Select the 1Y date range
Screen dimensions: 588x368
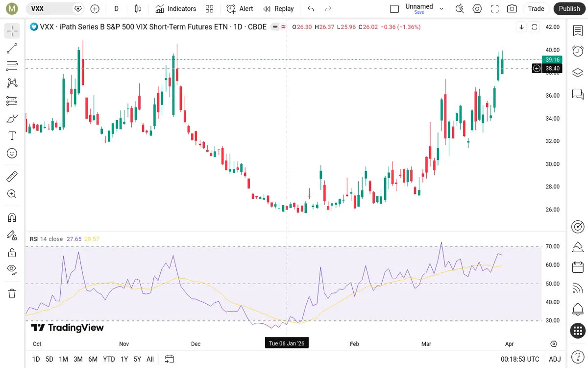[x=124, y=359]
